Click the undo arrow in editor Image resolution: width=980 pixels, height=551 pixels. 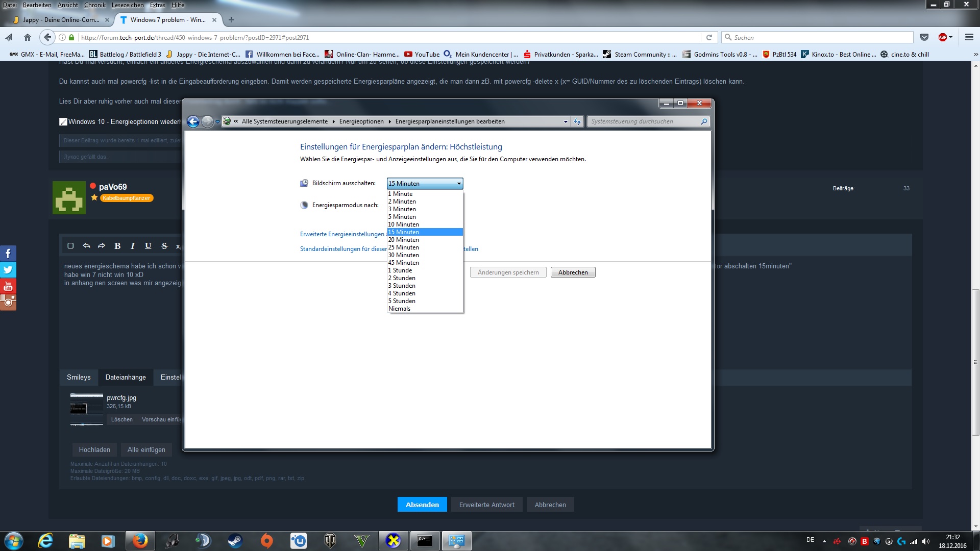(x=86, y=246)
